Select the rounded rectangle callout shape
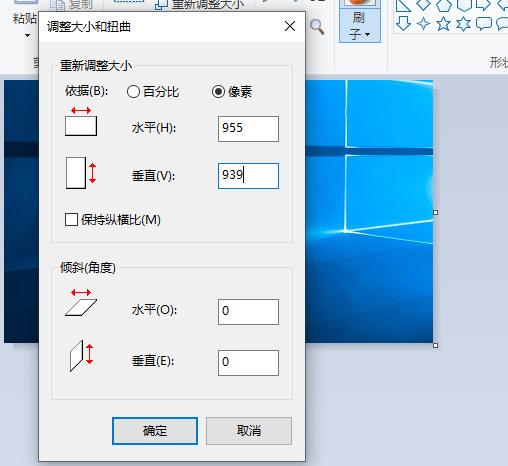The image size is (508, 466). click(484, 24)
